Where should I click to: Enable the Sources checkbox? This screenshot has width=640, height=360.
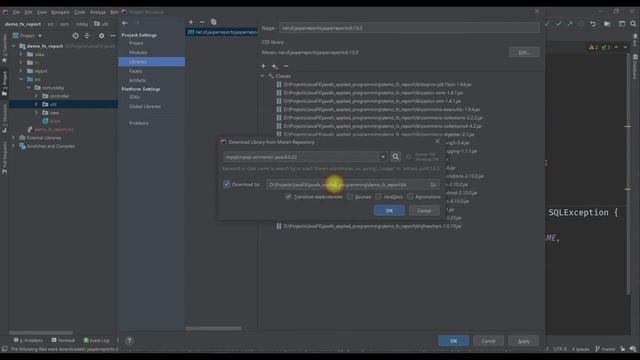[x=350, y=197]
